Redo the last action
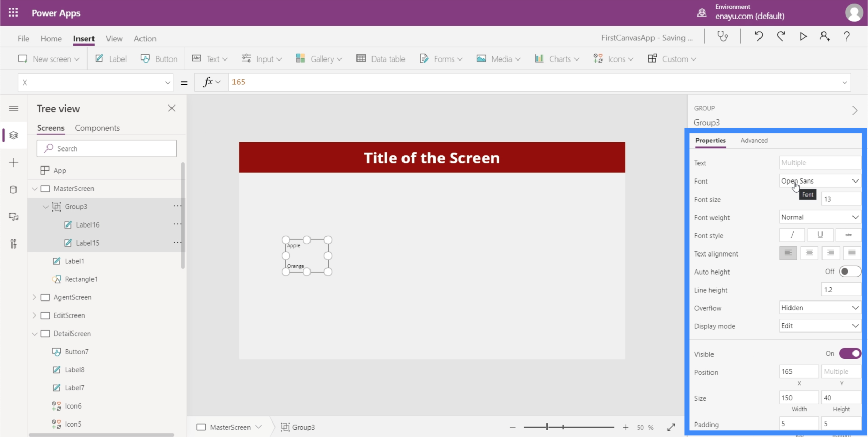 (781, 36)
